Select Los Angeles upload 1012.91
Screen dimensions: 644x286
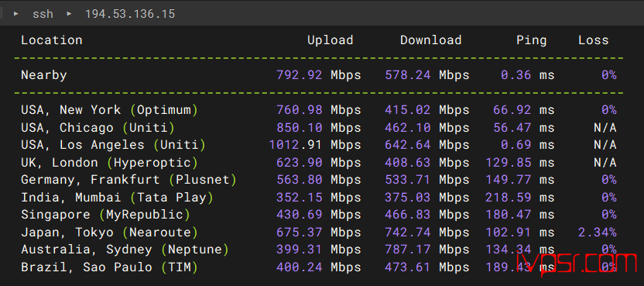point(296,145)
